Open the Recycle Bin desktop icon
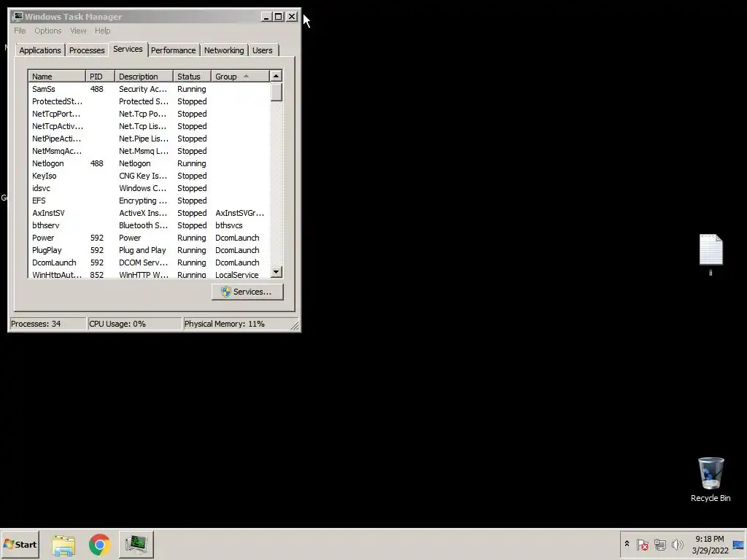The width and height of the screenshot is (747, 560). (711, 480)
